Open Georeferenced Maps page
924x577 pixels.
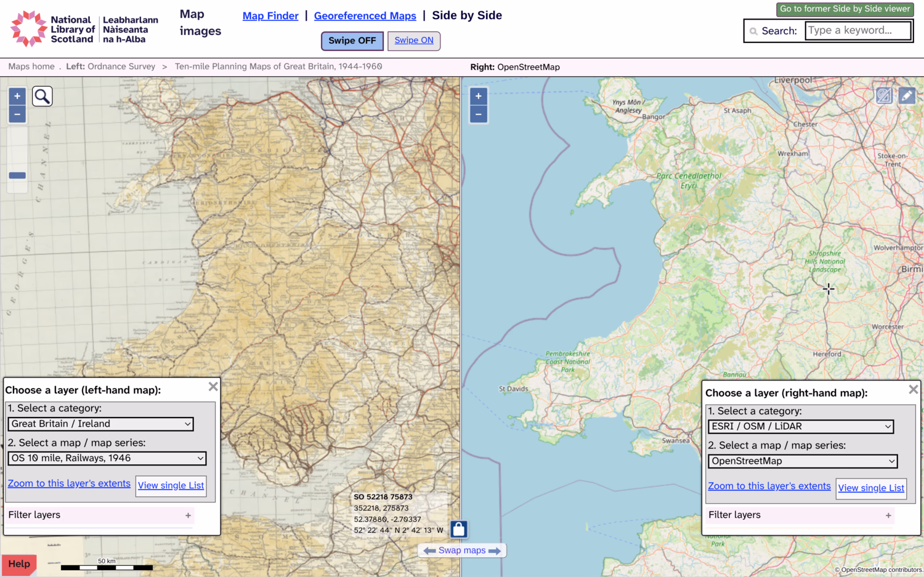365,16
